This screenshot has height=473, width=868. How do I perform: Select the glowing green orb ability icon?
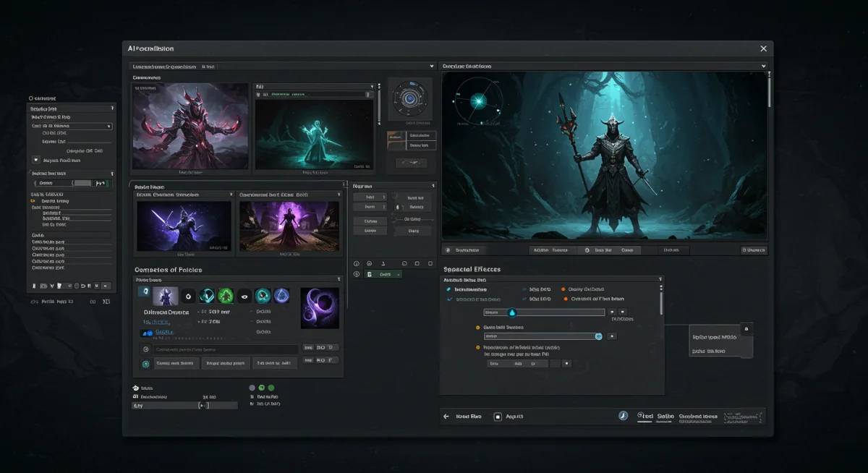tap(226, 295)
